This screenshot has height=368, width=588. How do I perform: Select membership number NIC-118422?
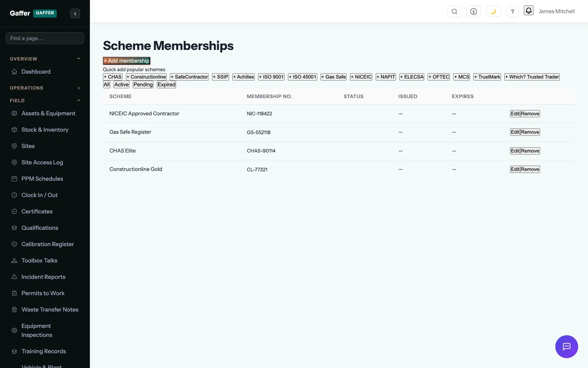pos(259,114)
